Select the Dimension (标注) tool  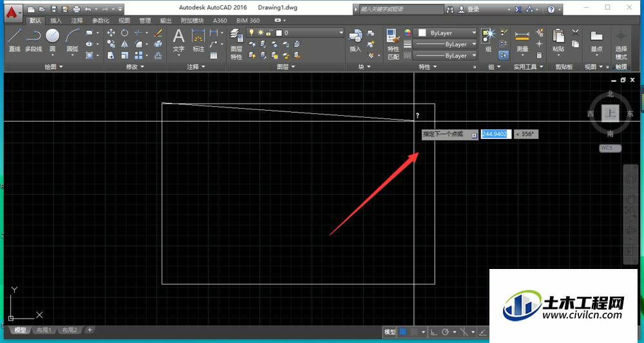pyautogui.click(x=198, y=40)
